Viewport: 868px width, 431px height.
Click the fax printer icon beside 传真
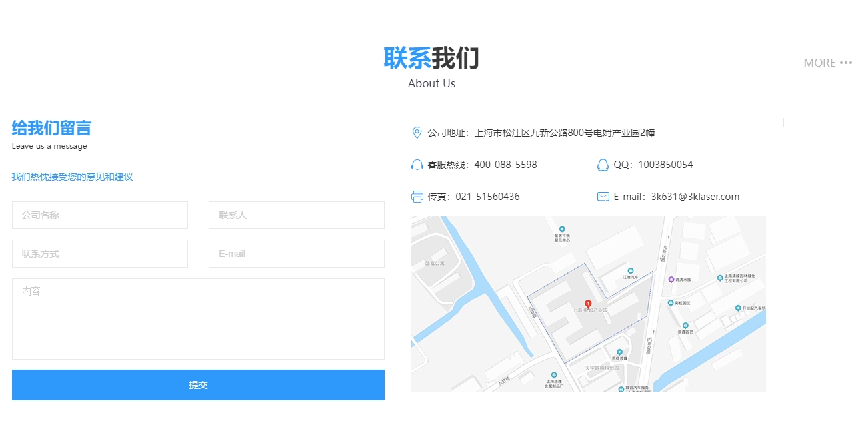coord(417,197)
